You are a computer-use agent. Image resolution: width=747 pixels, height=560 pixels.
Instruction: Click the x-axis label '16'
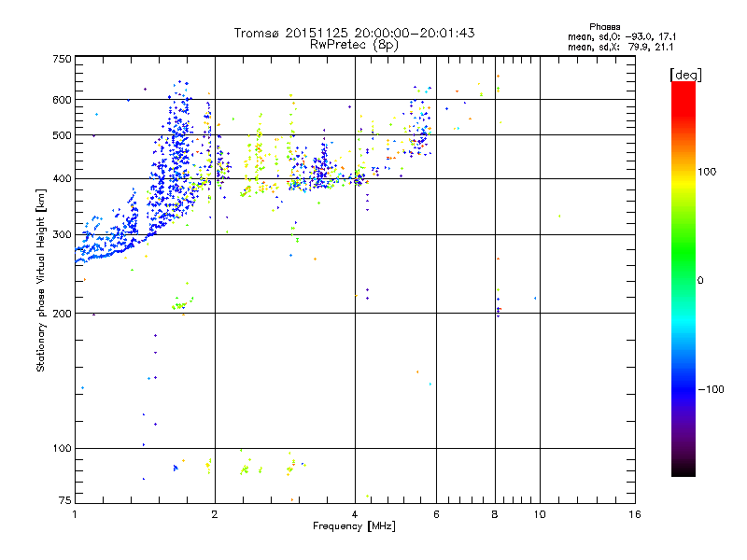(x=635, y=514)
